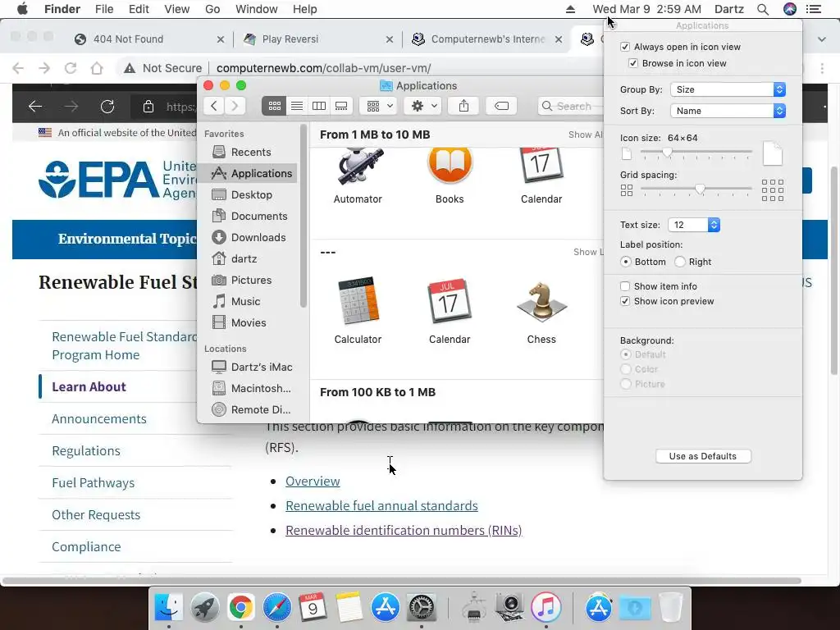Screen dimensions: 840x630
Task: Go back in Finder window
Action: (x=214, y=106)
